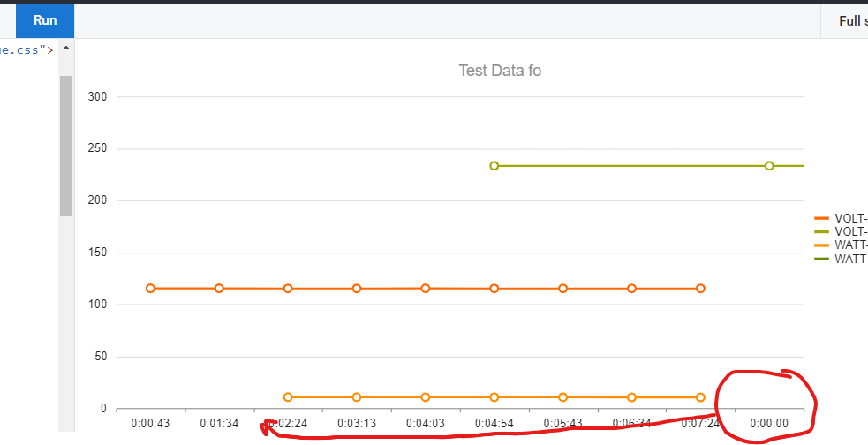Click the 300 y-axis label

click(x=98, y=96)
